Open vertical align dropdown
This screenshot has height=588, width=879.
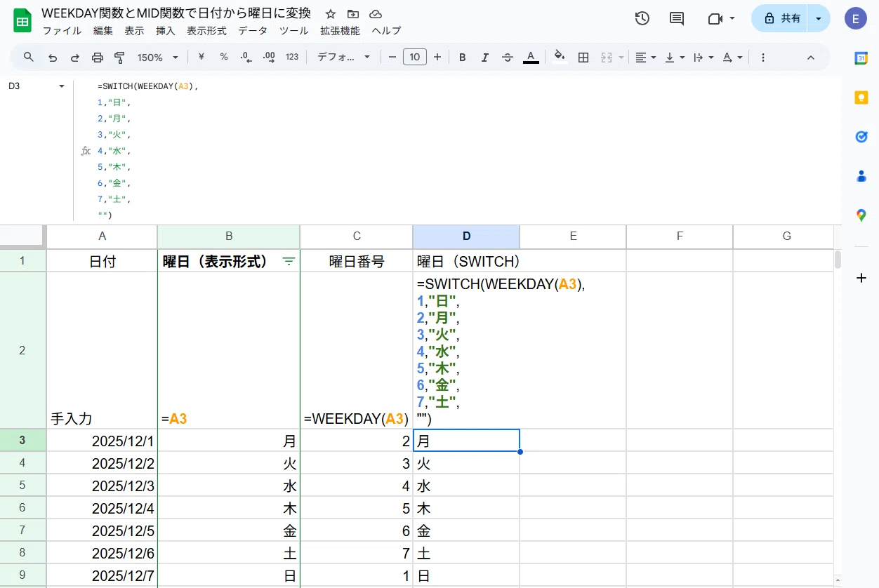point(675,58)
